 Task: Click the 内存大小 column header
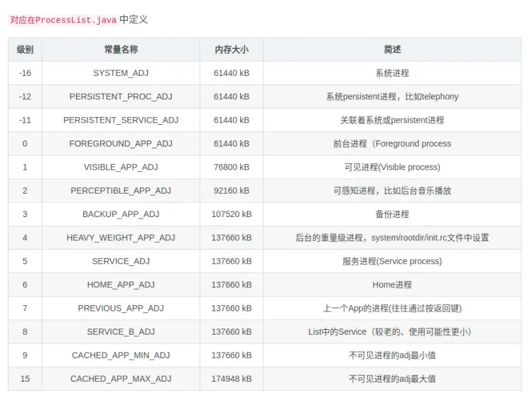232,50
